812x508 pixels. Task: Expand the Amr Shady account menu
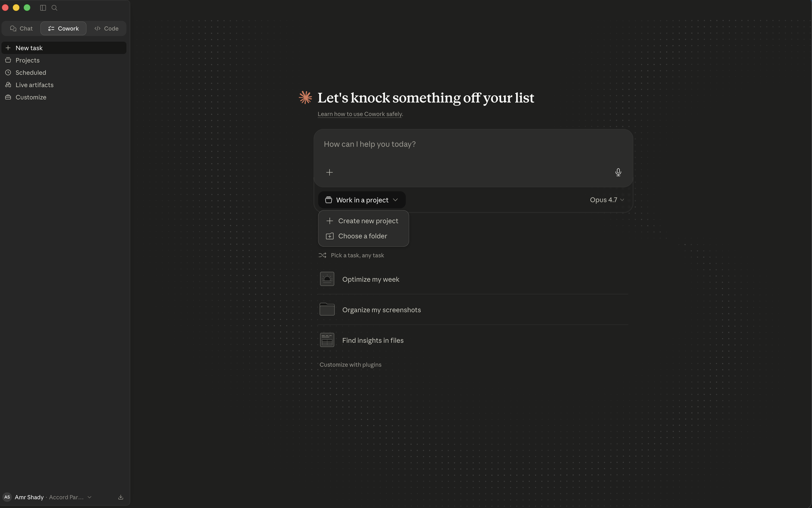(x=47, y=497)
